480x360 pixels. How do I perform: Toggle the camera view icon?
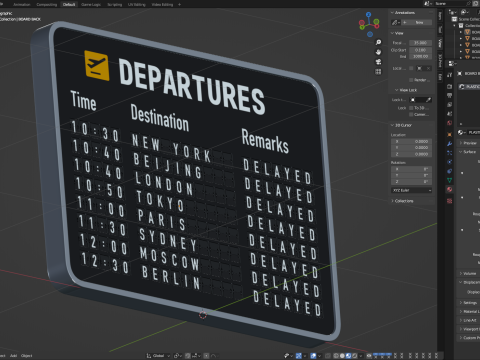[378, 62]
